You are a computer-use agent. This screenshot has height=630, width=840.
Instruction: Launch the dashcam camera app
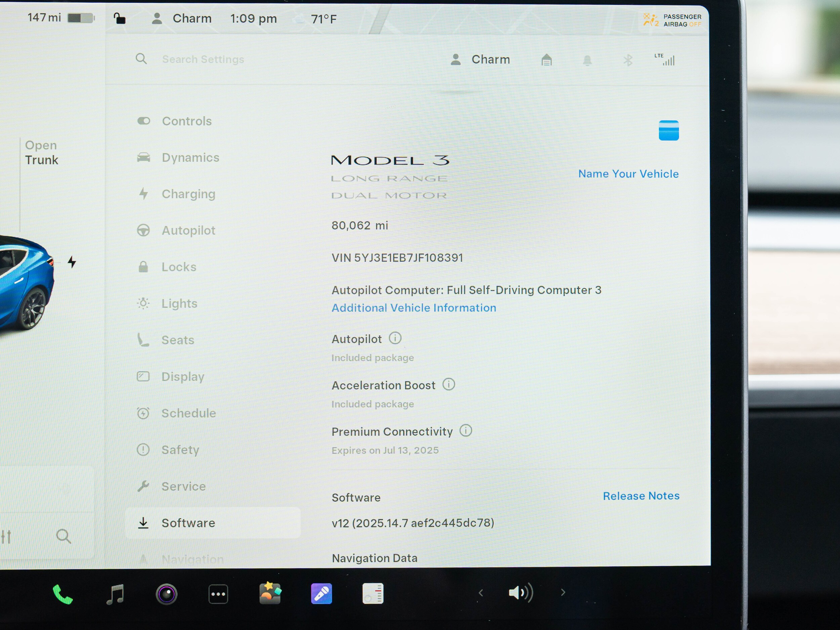pyautogui.click(x=167, y=594)
